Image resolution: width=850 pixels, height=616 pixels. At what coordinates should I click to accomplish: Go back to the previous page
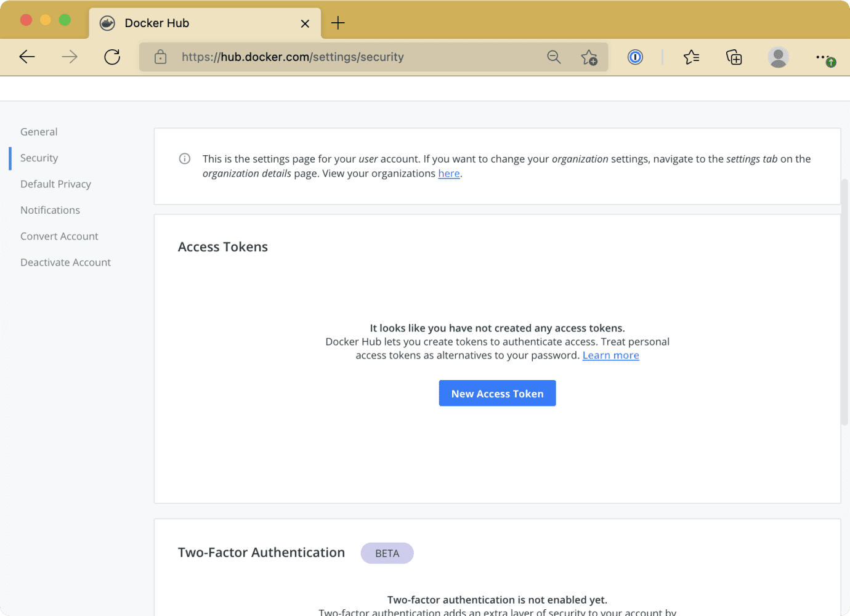coord(27,57)
